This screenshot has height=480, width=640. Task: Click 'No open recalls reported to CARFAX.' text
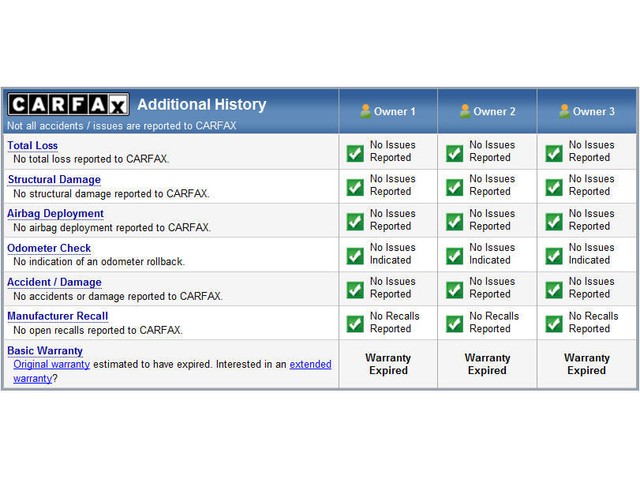[x=98, y=330]
